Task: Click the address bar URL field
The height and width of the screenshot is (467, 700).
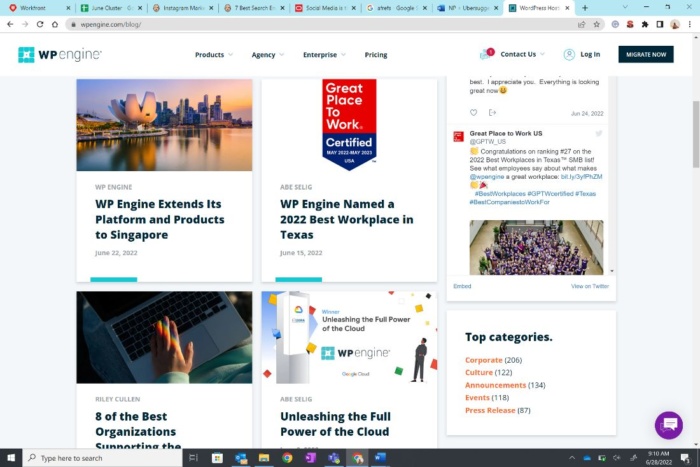Action: click(x=321, y=25)
